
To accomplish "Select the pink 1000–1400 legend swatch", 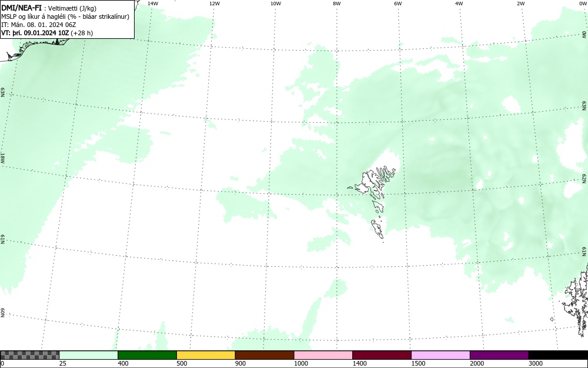I will point(323,355).
